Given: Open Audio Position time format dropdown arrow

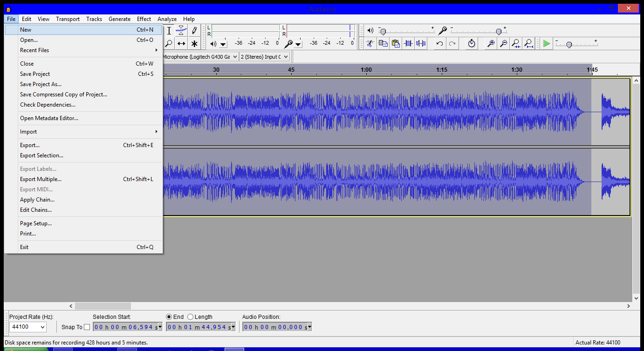Looking at the screenshot, I should 309,327.
